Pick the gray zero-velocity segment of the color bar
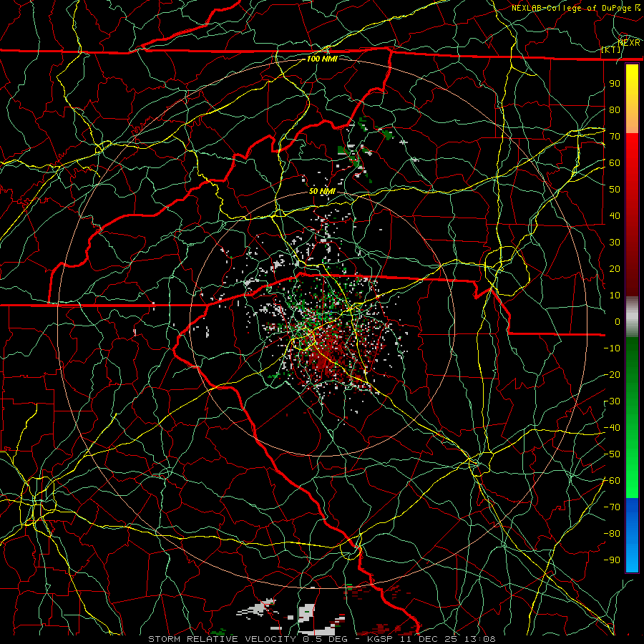This screenshot has height=644, width=644. click(632, 317)
